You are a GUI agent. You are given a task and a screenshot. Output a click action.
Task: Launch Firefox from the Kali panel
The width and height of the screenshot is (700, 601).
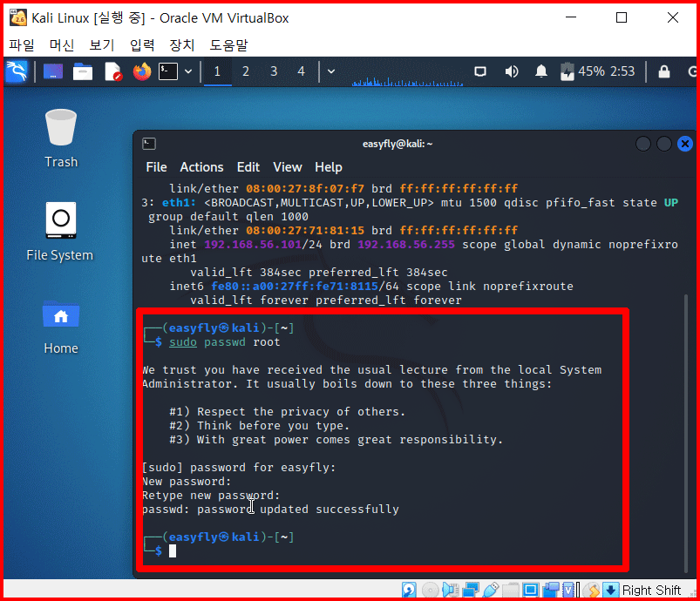click(142, 71)
